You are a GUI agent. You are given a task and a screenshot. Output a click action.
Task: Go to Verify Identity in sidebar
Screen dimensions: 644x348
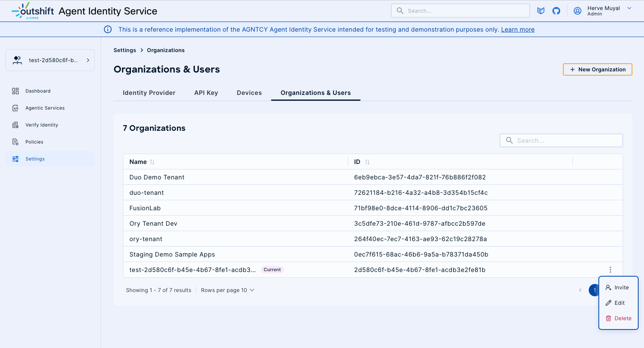point(41,125)
